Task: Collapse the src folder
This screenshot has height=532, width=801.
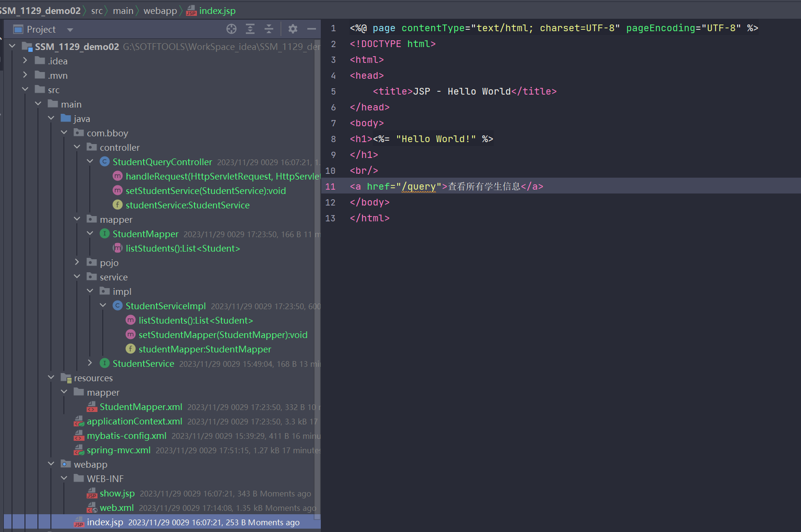Action: [x=25, y=89]
